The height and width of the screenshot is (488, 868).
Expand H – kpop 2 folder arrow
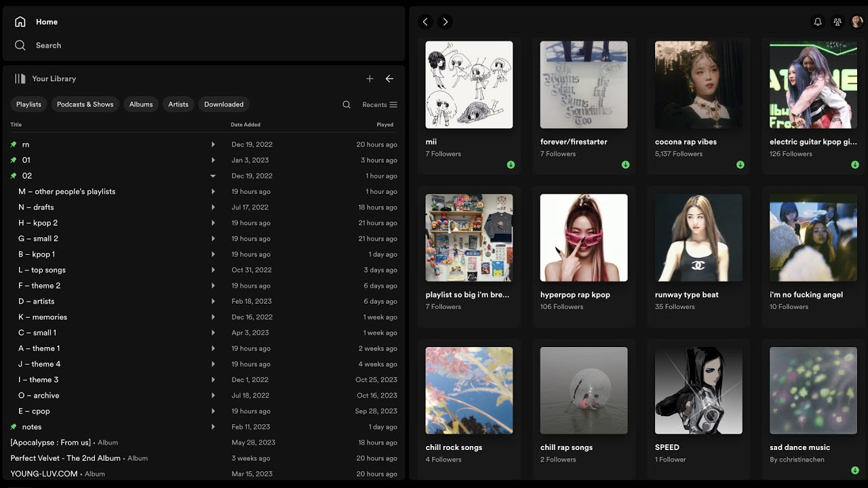click(213, 223)
